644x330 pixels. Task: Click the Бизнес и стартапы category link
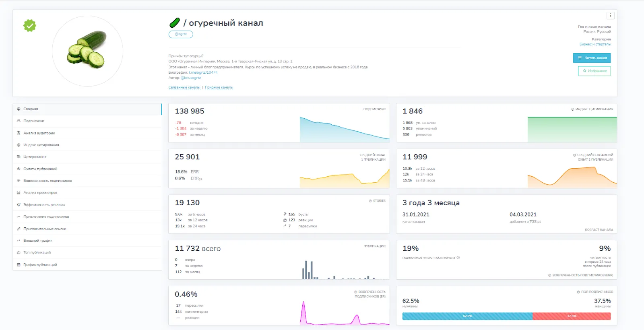coord(595,44)
